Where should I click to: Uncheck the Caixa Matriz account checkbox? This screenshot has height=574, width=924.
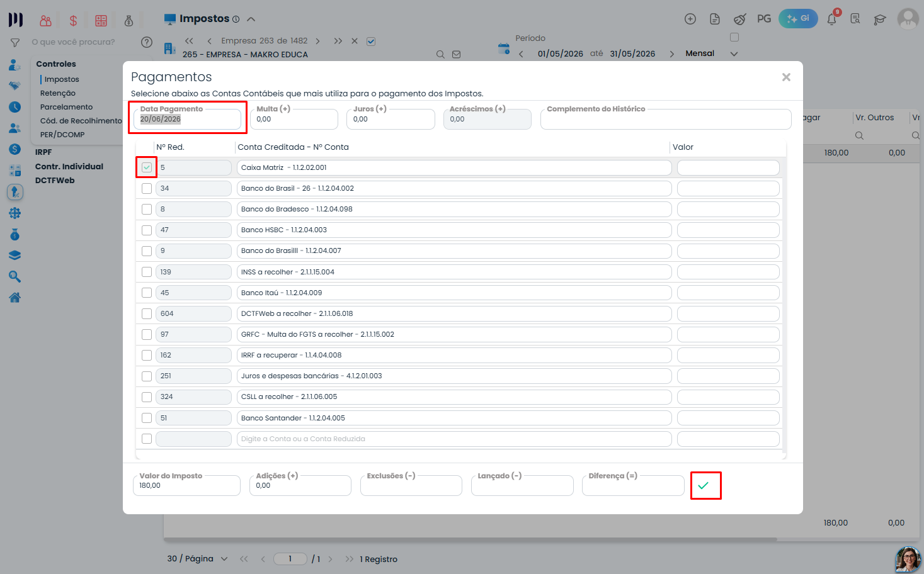(x=147, y=167)
